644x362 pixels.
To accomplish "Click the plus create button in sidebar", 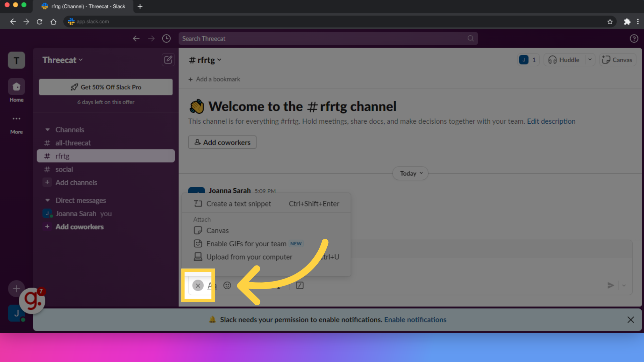I will [16, 289].
